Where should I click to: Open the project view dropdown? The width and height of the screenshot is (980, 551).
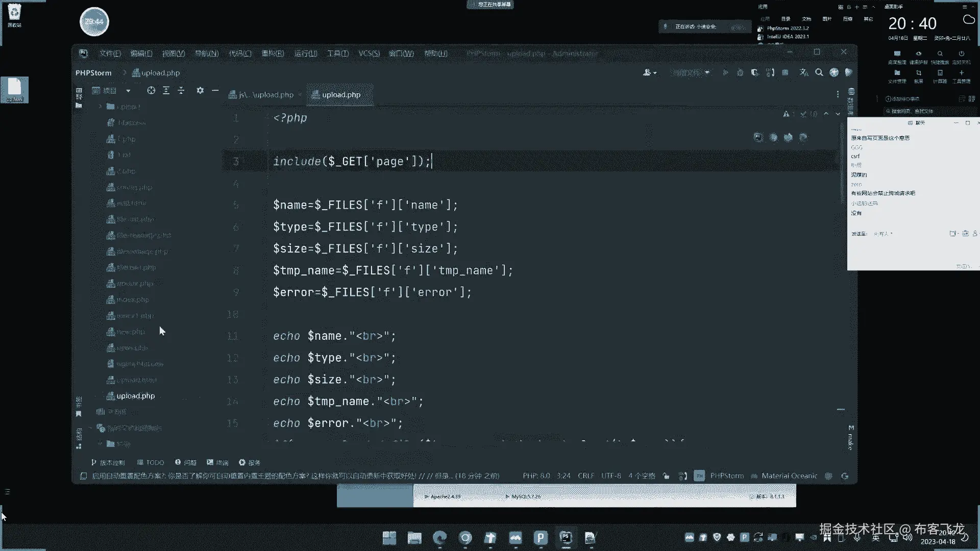click(x=128, y=90)
